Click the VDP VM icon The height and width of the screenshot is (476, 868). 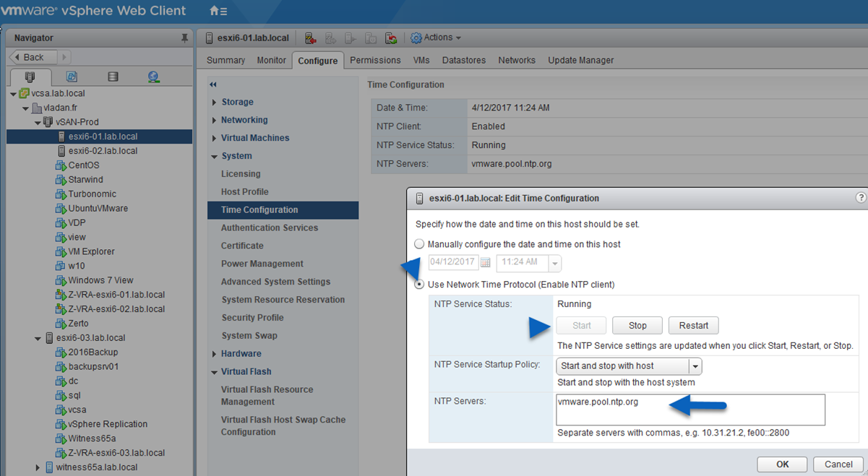point(61,223)
